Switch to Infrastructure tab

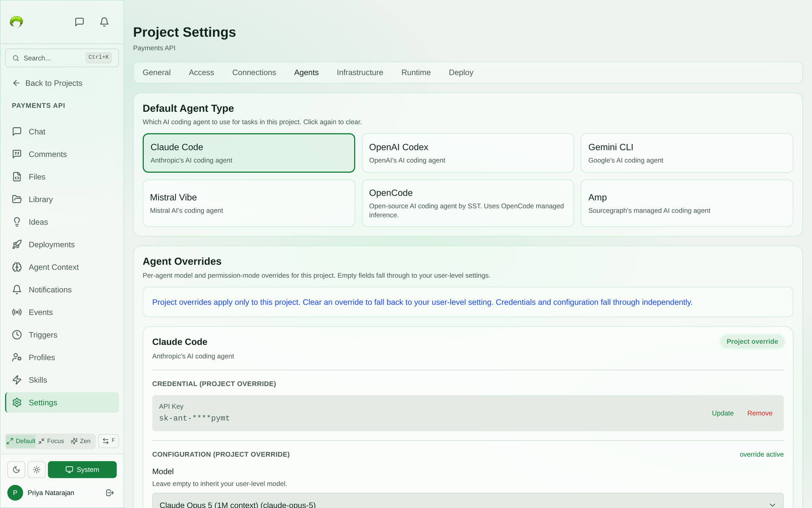pyautogui.click(x=360, y=72)
